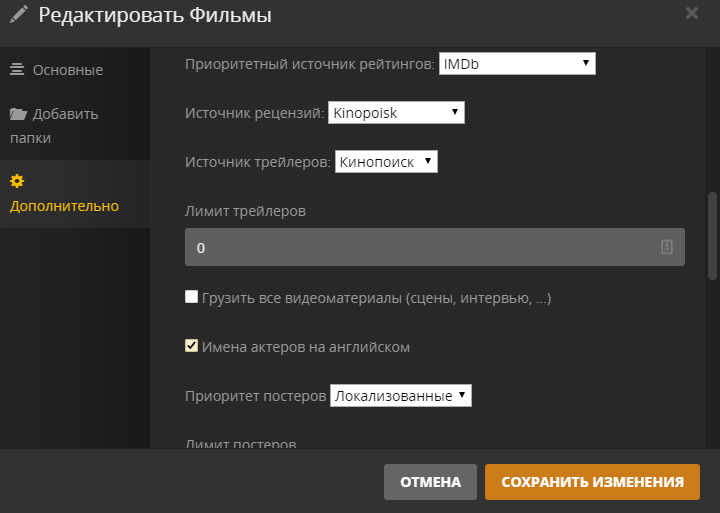Click Сохранить изменения button
The image size is (720, 513).
pos(592,482)
